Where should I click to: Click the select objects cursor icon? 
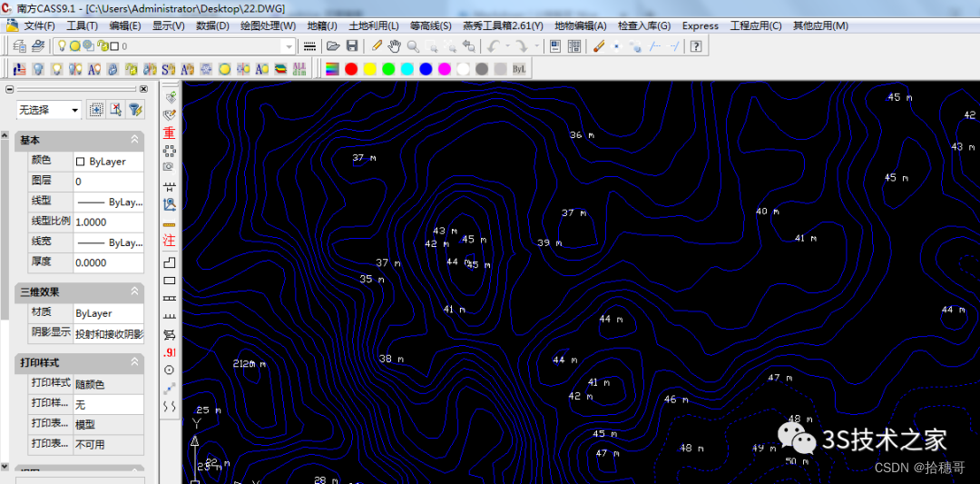(115, 110)
